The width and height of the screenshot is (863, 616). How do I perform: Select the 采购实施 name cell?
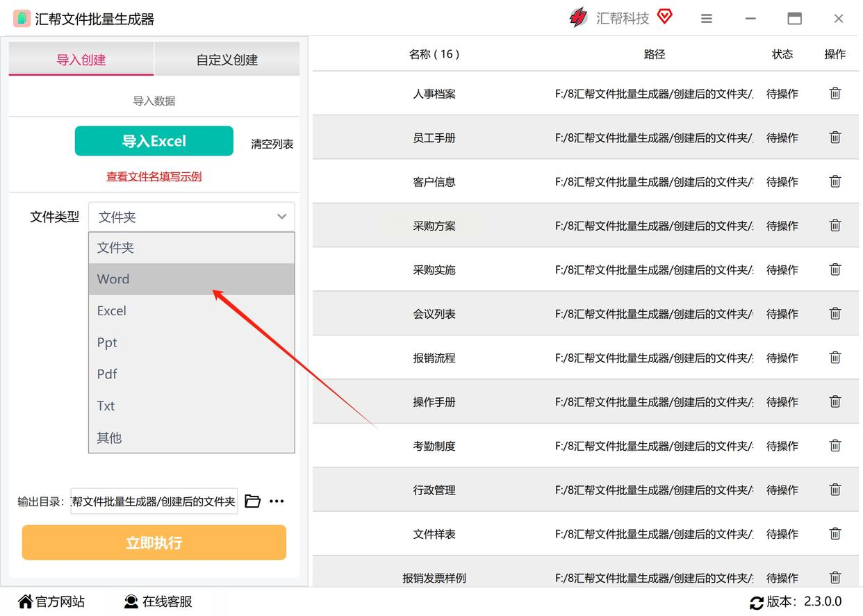434,269
